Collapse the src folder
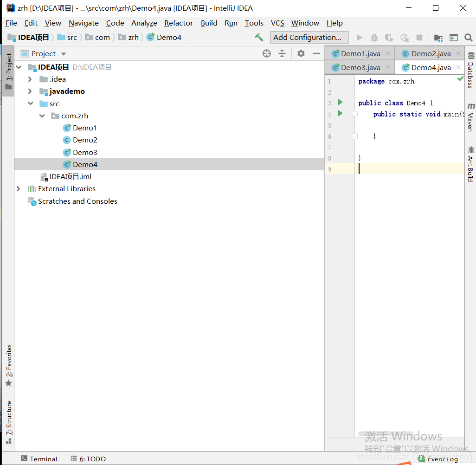The height and width of the screenshot is (465, 476). tap(30, 103)
